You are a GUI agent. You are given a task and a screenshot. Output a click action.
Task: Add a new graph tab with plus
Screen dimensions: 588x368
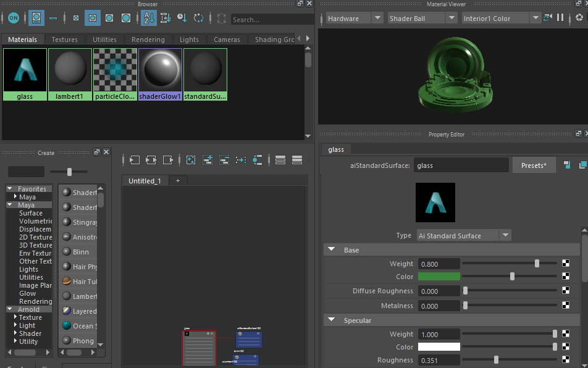(x=178, y=181)
